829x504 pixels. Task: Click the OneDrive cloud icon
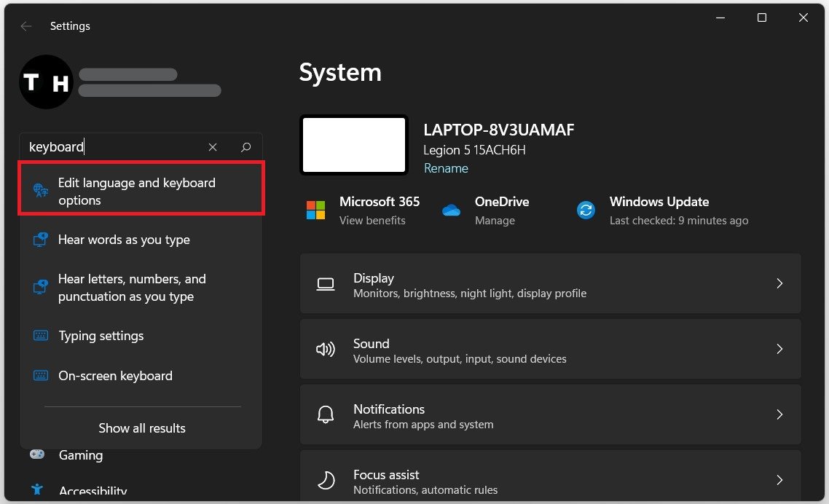pyautogui.click(x=452, y=210)
